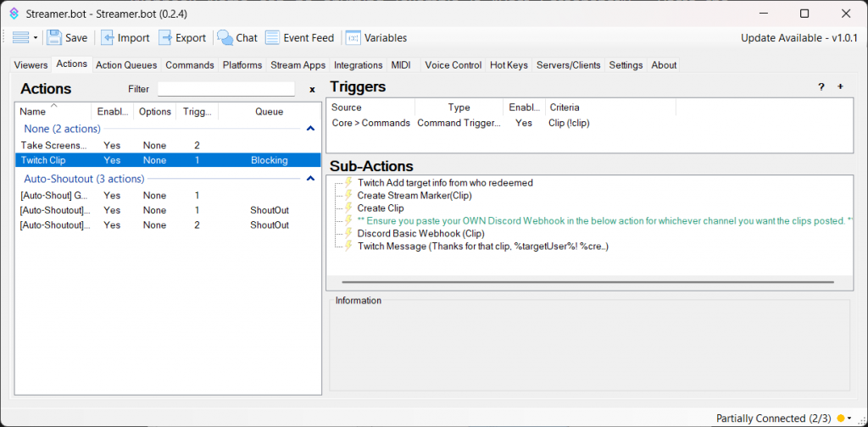Clear the filter with x button
Viewport: 868px width, 427px height.
312,89
